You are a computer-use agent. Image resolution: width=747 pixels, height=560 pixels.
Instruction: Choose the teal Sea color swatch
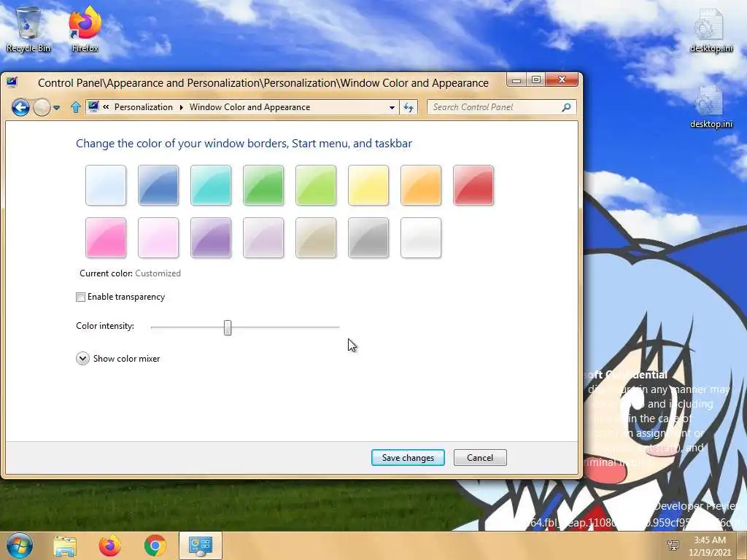pos(211,185)
